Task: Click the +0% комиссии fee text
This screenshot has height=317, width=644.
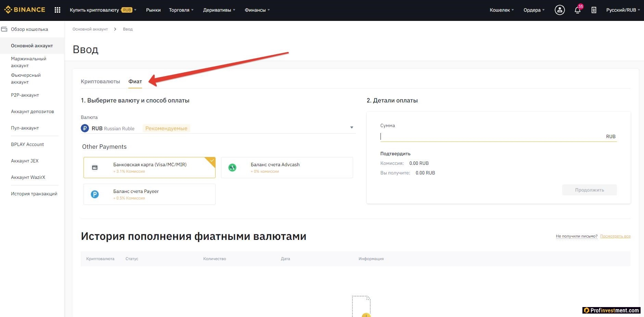Action: [265, 171]
